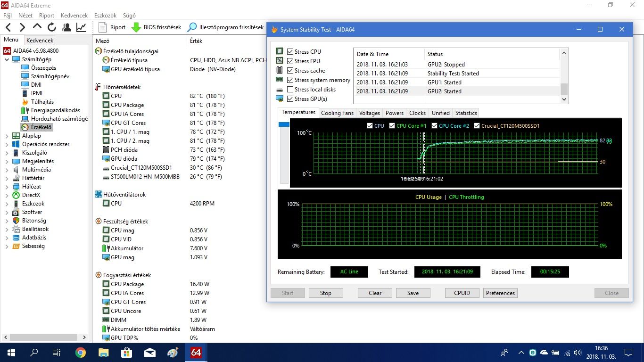Expand the DirectX tree node
The image size is (644, 362).
[7, 195]
